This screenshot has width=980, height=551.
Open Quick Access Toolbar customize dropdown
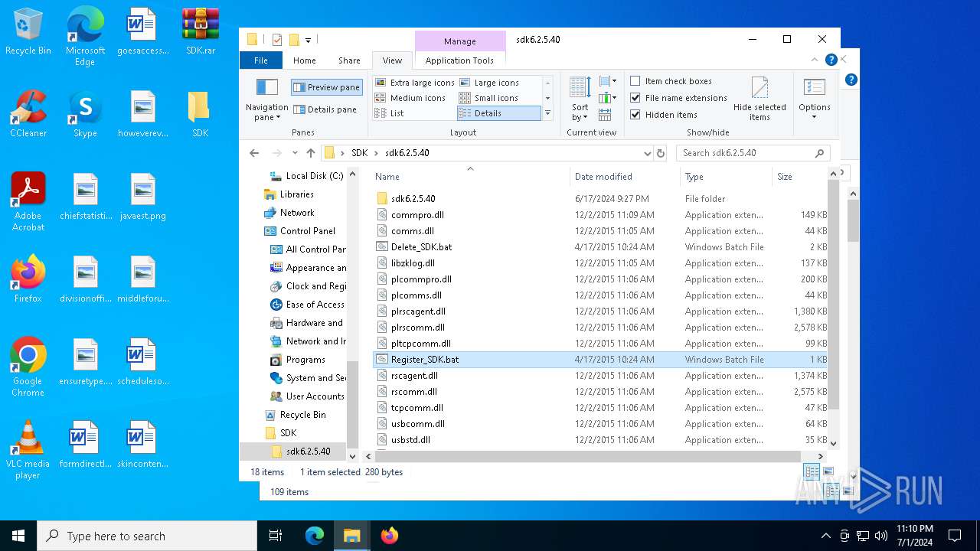pyautogui.click(x=308, y=40)
